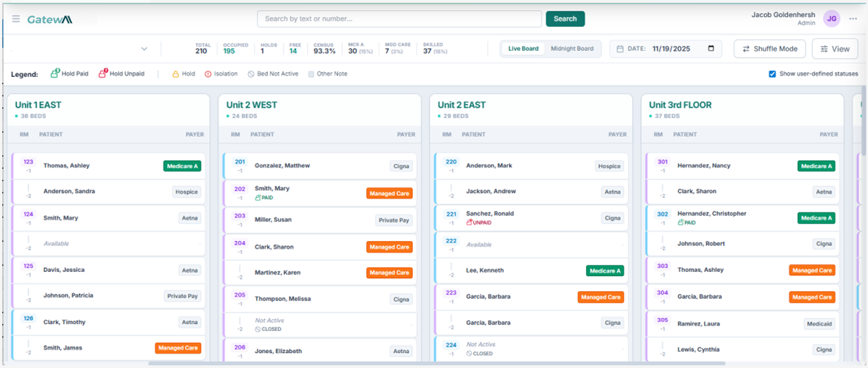
Task: Click the Hold Paid legend icon
Action: (x=55, y=73)
